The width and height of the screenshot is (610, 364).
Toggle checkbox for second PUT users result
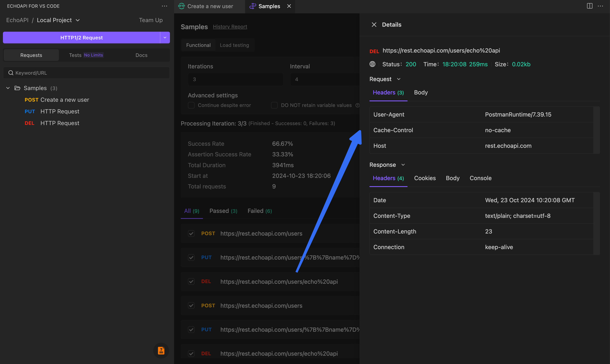click(x=191, y=329)
